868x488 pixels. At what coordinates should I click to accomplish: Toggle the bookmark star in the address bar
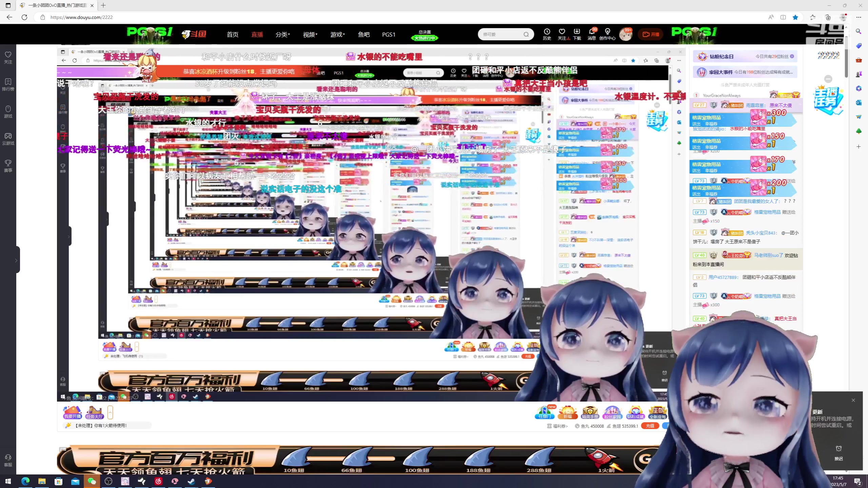(x=796, y=17)
